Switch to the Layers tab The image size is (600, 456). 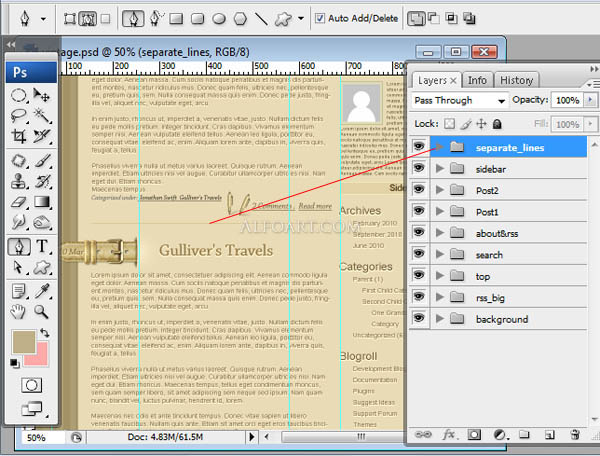[437, 80]
